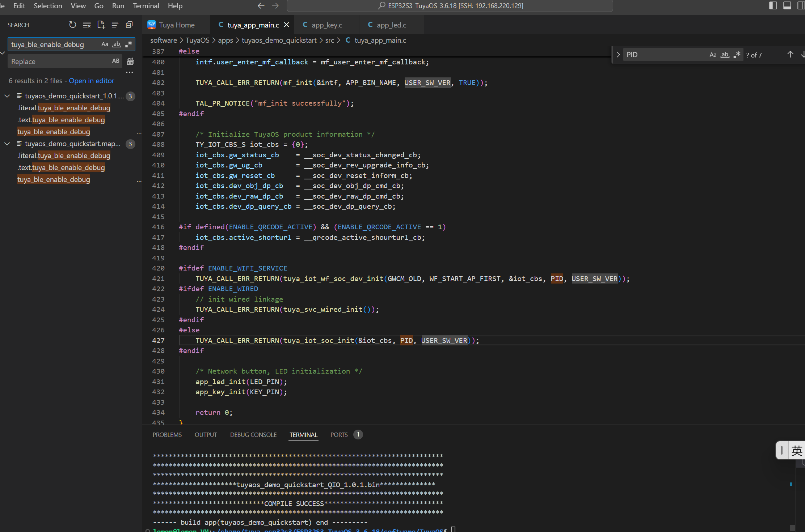Toggle the bottom panel layout icon
The width and height of the screenshot is (805, 532).
click(787, 5)
